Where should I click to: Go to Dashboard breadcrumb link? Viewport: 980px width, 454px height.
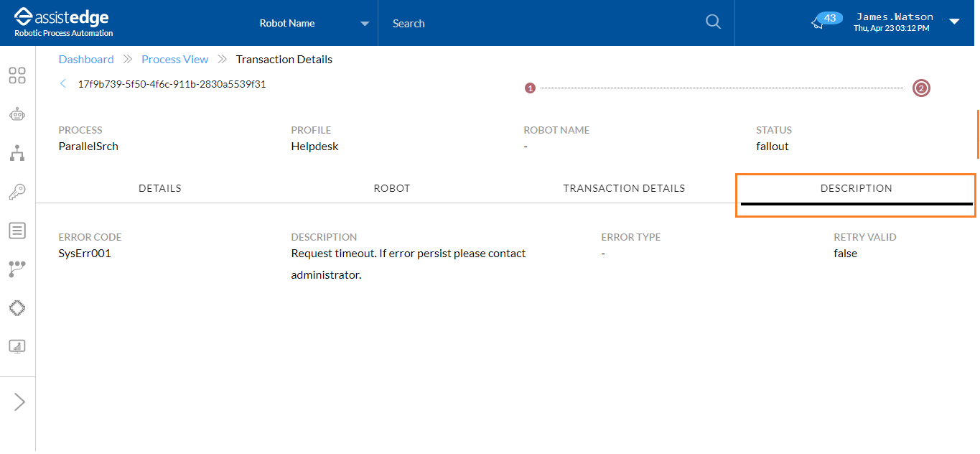(86, 60)
